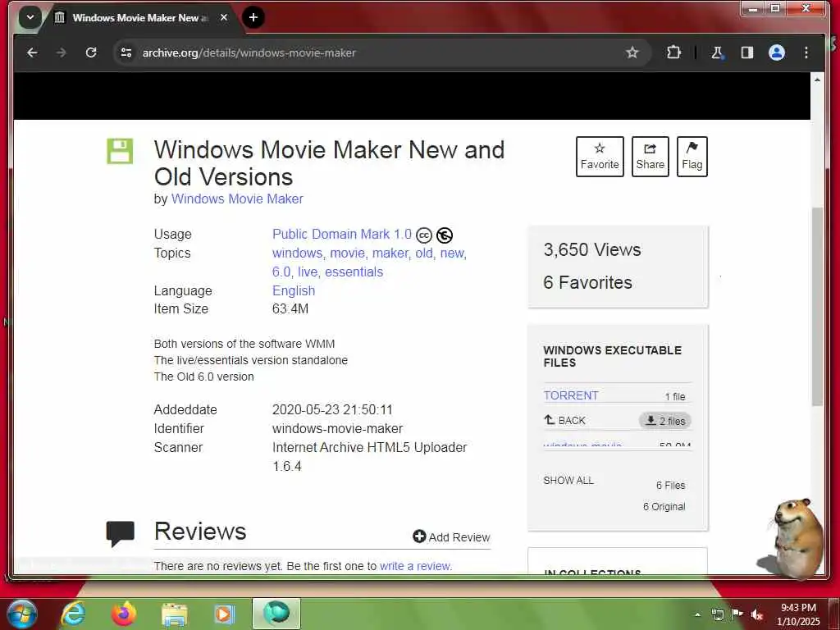Image resolution: width=840 pixels, height=630 pixels.
Task: Click the 6 Favorites text
Action: (x=587, y=282)
